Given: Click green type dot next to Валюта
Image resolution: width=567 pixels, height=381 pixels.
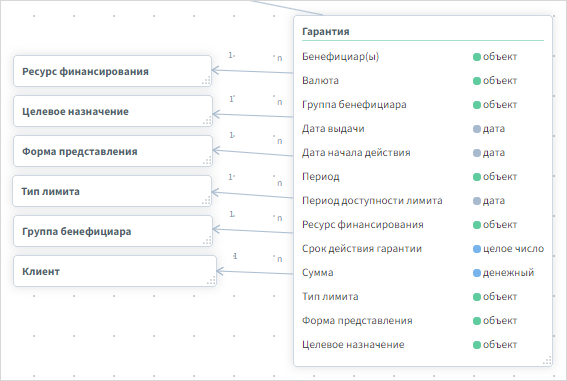Looking at the screenshot, I should click(x=477, y=81).
